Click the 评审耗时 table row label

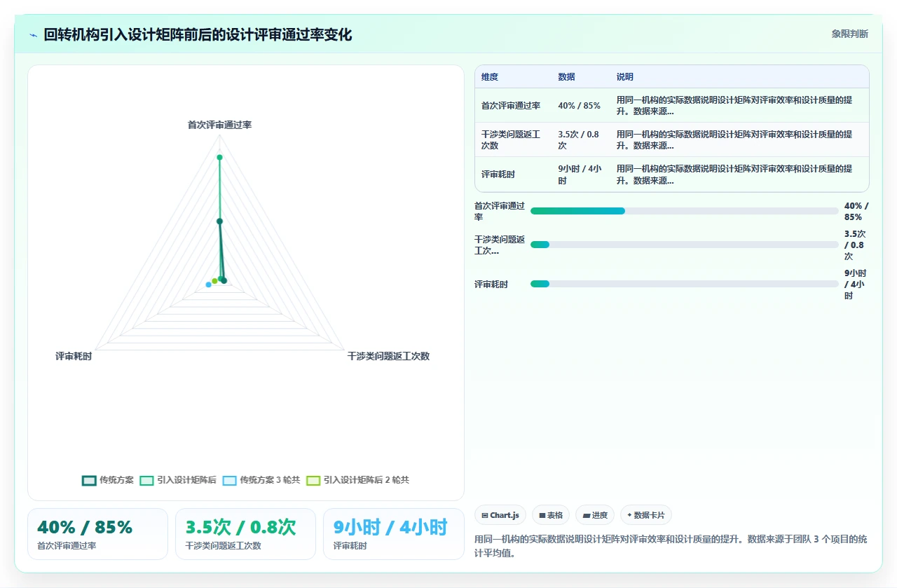(498, 175)
